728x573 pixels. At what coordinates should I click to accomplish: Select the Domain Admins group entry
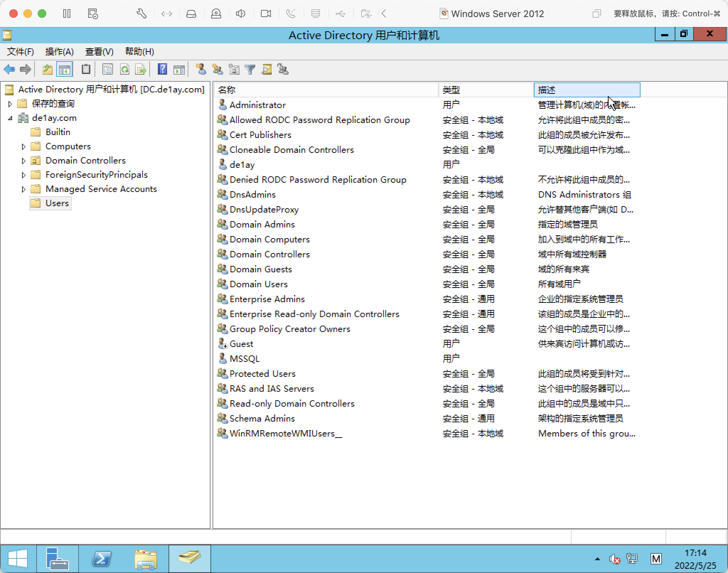262,224
